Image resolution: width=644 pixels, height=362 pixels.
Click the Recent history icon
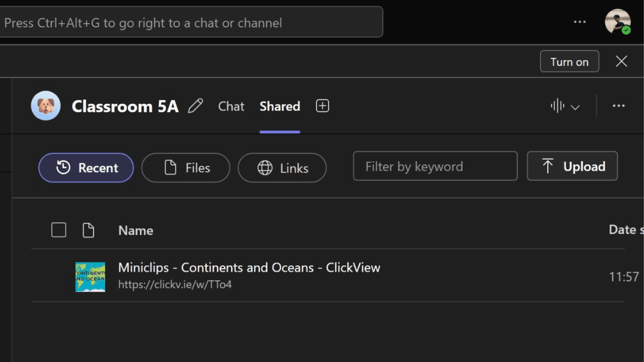pos(64,168)
